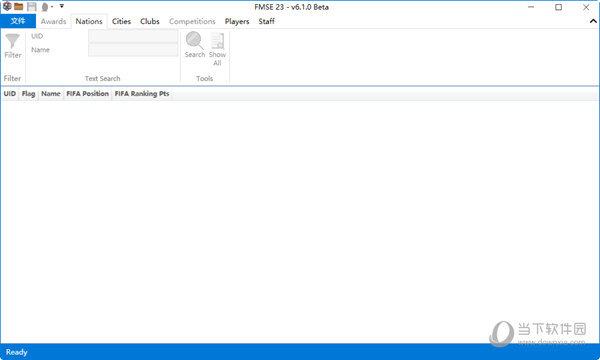Collapse the ribbon with the chevron
The height and width of the screenshot is (360, 600).
593,21
